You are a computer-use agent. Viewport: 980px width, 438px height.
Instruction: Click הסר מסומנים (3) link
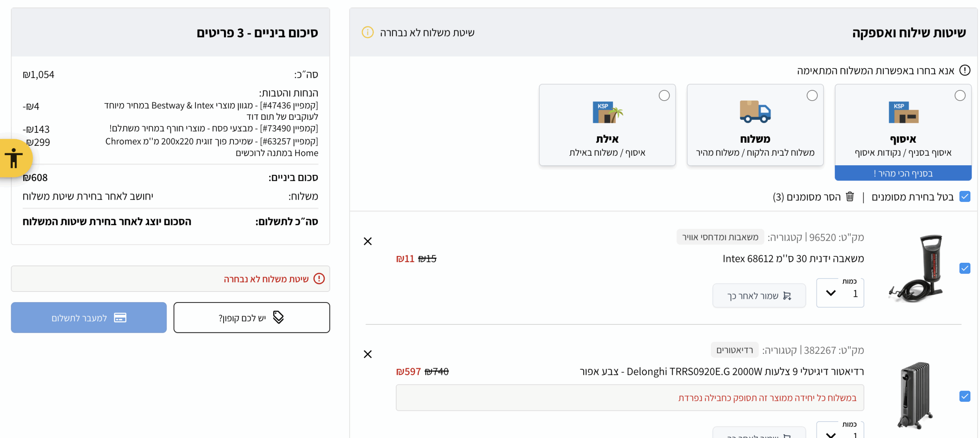coord(806,197)
